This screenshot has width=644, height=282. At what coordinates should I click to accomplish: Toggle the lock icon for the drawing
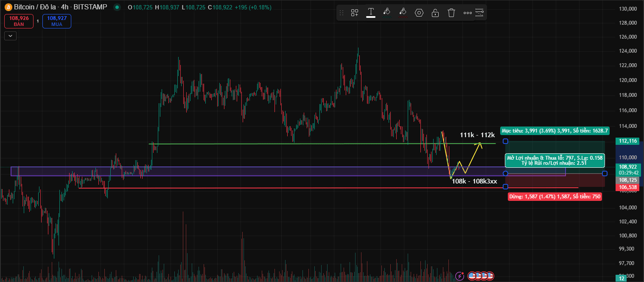(435, 13)
